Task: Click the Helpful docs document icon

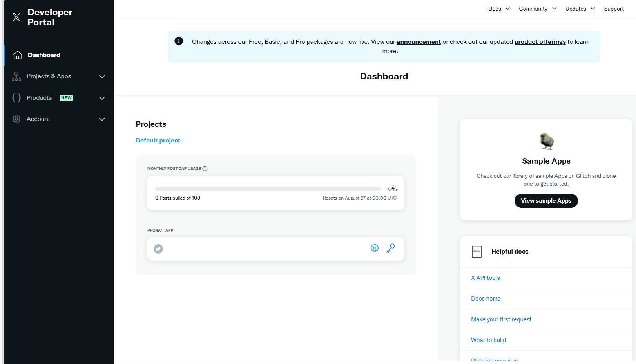Action: point(477,252)
